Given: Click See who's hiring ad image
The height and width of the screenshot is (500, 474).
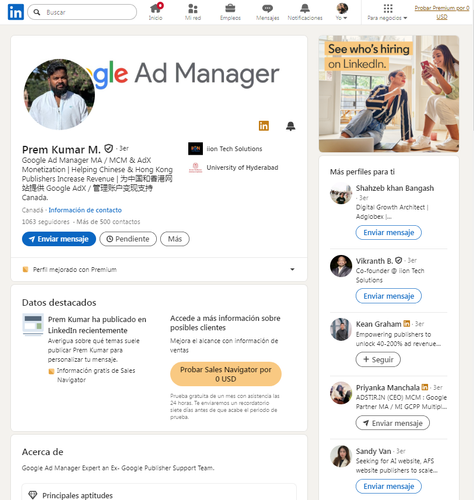Looking at the screenshot, I should point(389,94).
